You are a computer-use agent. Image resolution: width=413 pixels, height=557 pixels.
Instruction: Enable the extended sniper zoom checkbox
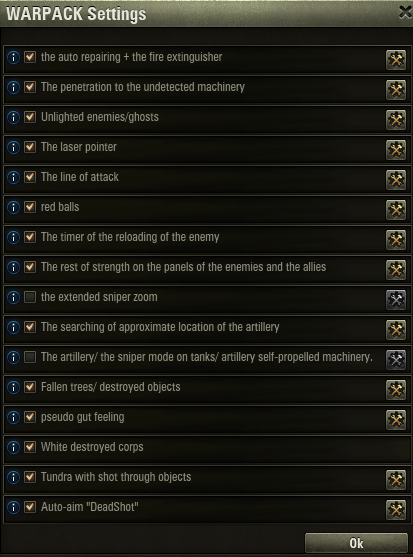[x=30, y=297]
